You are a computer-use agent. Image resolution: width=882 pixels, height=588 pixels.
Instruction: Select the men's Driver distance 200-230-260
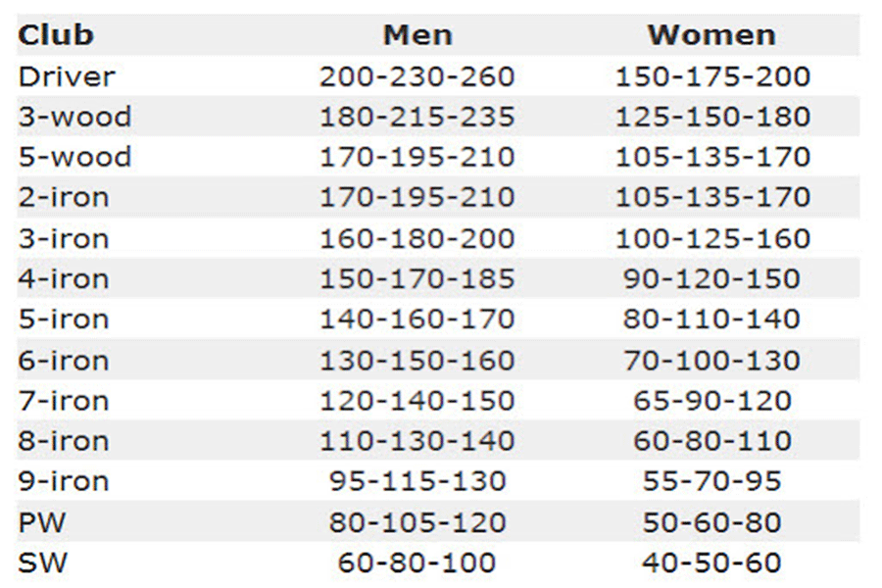pyautogui.click(x=417, y=76)
